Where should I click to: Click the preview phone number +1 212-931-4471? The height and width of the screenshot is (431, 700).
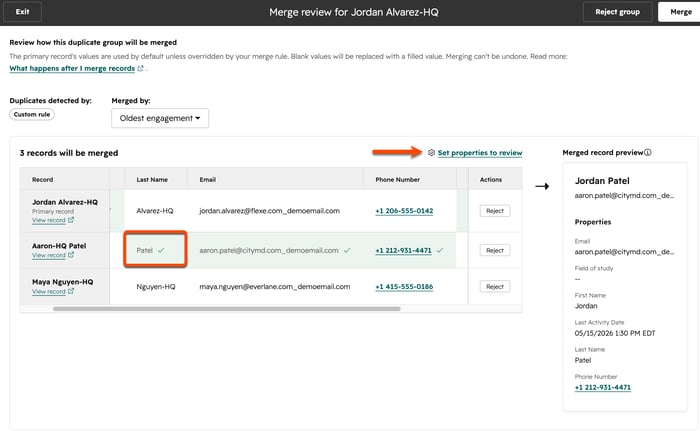tap(603, 387)
